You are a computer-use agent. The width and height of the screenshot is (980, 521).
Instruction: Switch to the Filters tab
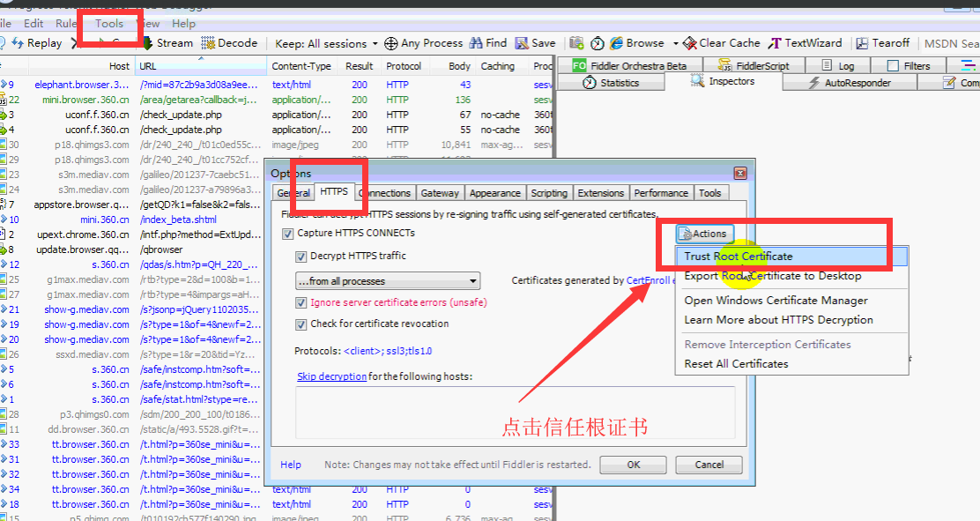[x=908, y=65]
